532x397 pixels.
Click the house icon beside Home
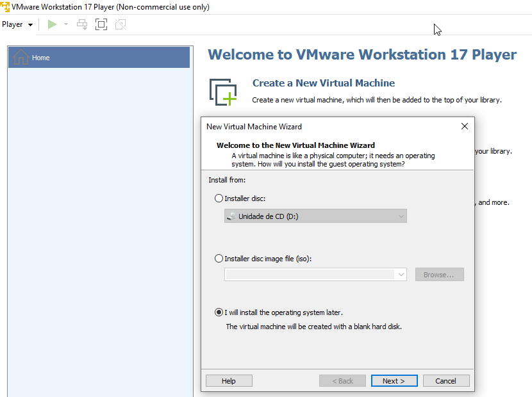click(21, 57)
